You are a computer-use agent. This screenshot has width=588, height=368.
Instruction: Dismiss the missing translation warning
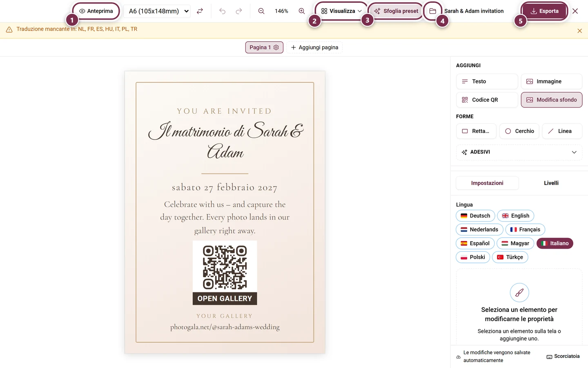coord(579,31)
